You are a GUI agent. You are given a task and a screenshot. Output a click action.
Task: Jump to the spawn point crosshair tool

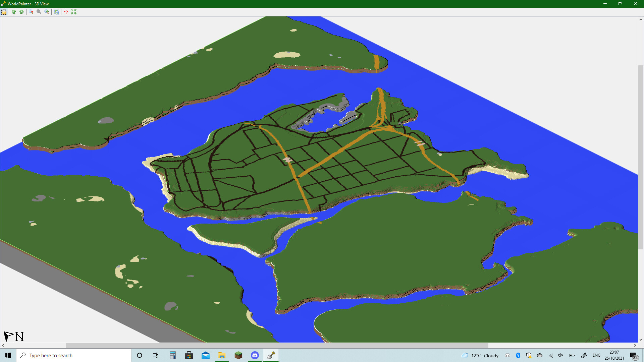pos(66,12)
